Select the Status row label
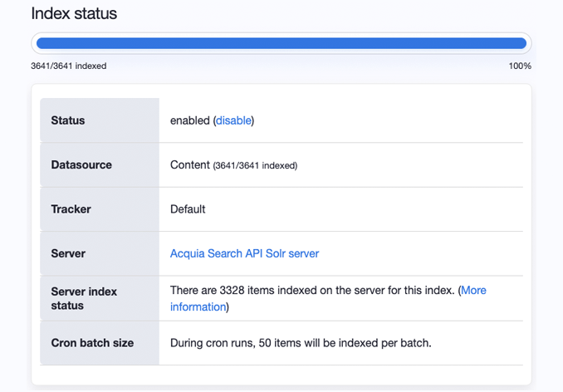 click(68, 120)
